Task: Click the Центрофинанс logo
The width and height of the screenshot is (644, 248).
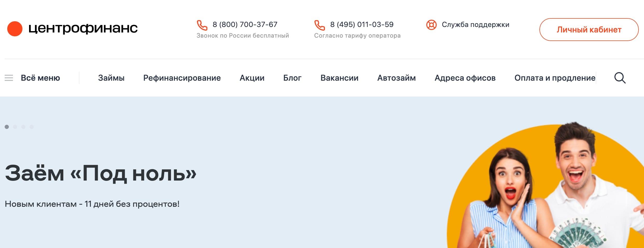Action: (x=72, y=29)
